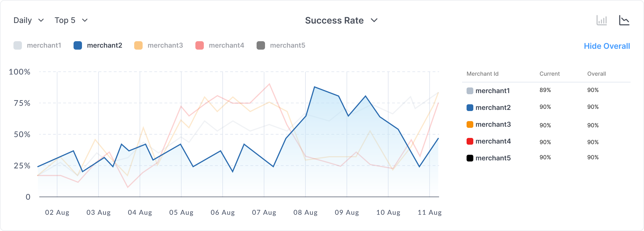Toggle merchant4 series in chart legend
644x231 pixels.
pyautogui.click(x=220, y=45)
